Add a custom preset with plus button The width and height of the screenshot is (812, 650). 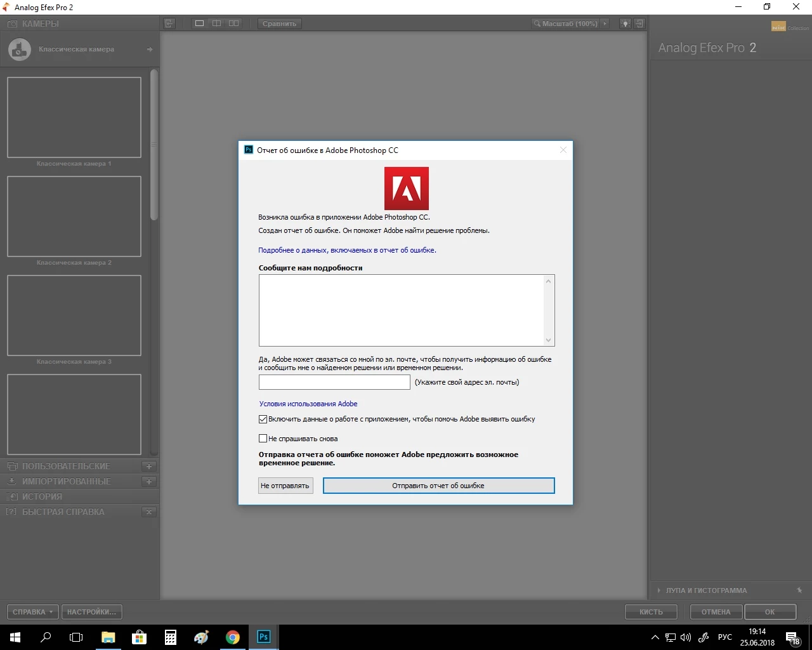tap(149, 466)
